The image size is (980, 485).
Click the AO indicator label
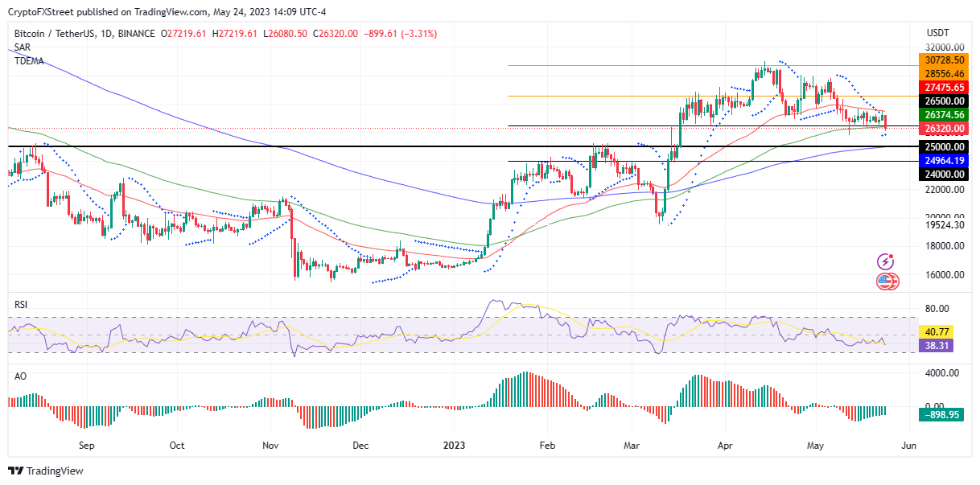point(21,375)
